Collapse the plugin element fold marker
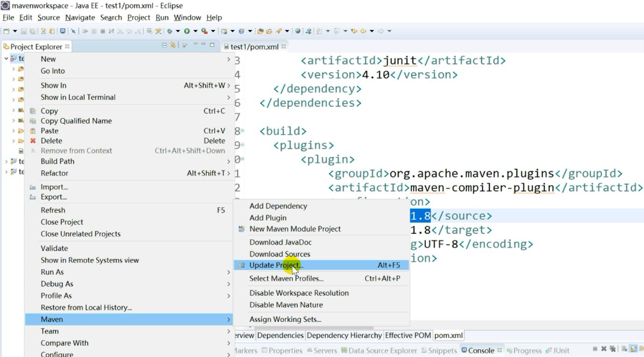This screenshot has width=644, height=357. point(243,159)
